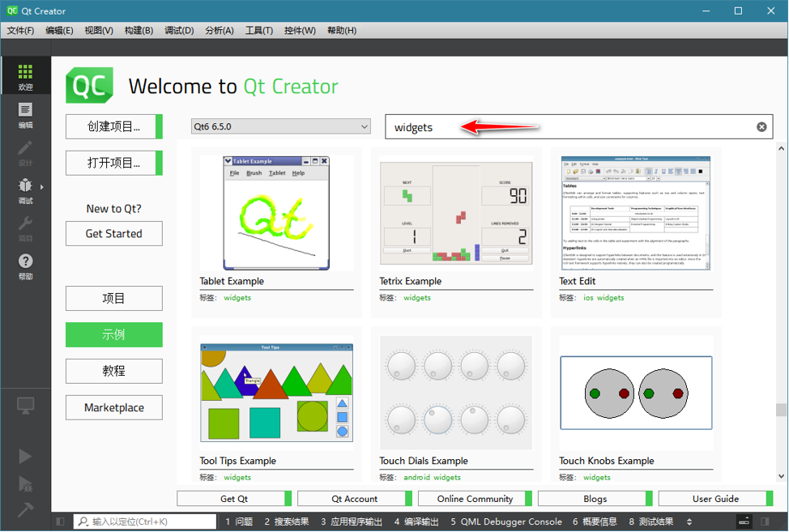Open the Touch Dials Example thumbnail
789x532 pixels.
pos(456,393)
